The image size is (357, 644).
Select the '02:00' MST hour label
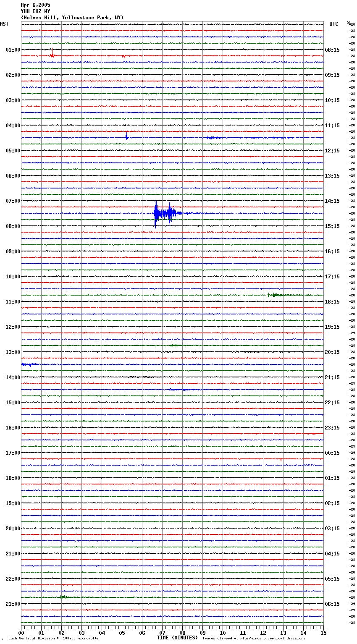point(13,75)
